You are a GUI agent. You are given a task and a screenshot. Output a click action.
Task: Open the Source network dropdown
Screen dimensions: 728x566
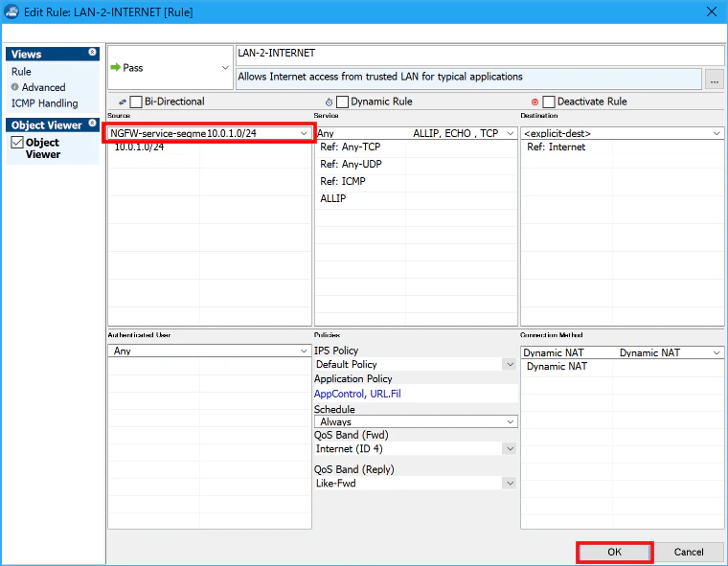(304, 133)
